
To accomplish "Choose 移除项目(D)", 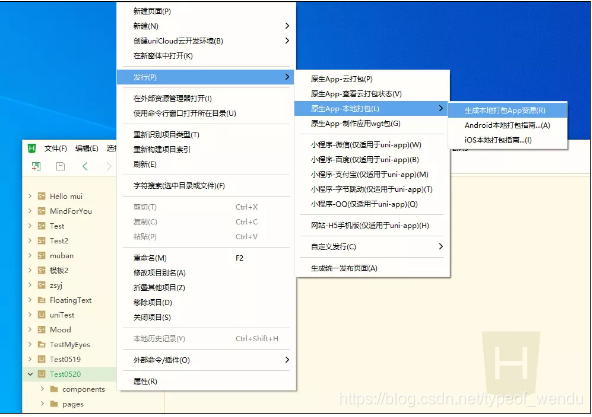I will tap(207, 303).
